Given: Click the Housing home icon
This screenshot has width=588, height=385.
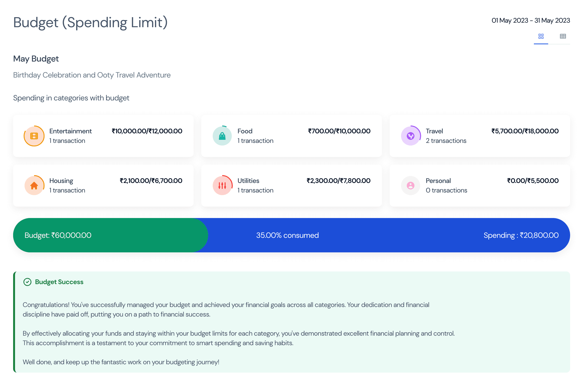Looking at the screenshot, I should (34, 185).
